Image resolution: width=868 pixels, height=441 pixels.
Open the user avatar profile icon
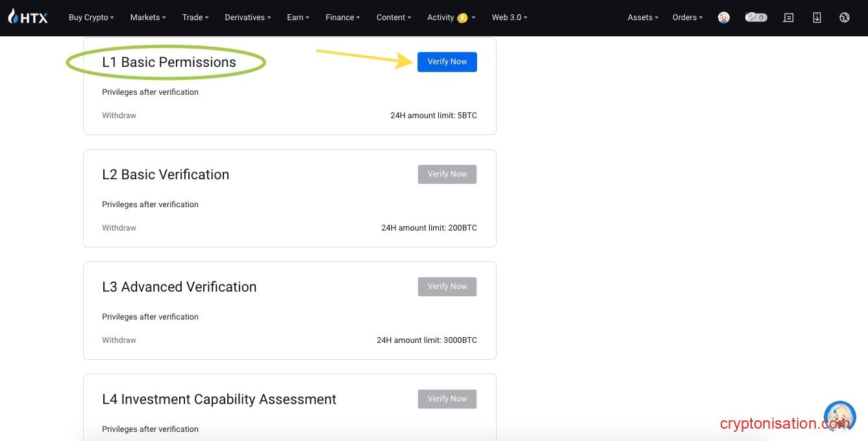point(724,18)
